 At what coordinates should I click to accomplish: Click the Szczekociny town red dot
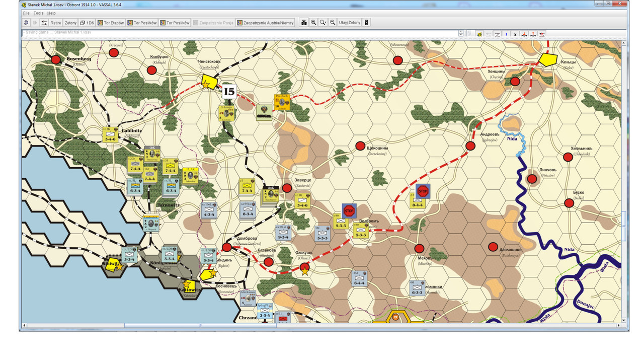[360, 146]
